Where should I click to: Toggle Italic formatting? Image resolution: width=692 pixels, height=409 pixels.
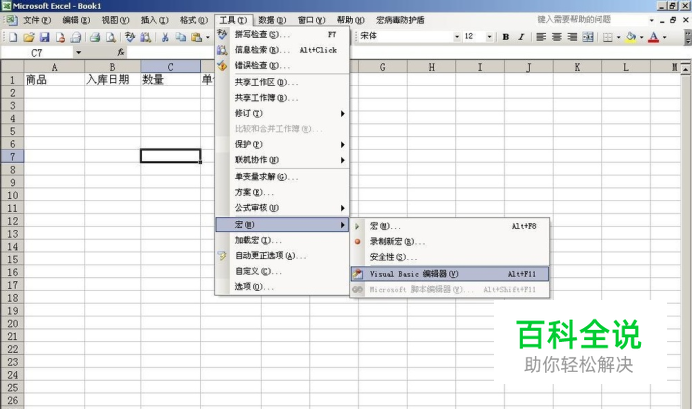pyautogui.click(x=521, y=37)
